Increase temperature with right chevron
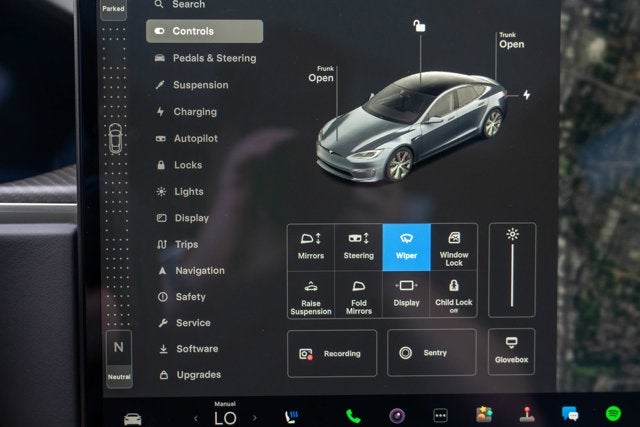 click(x=255, y=418)
